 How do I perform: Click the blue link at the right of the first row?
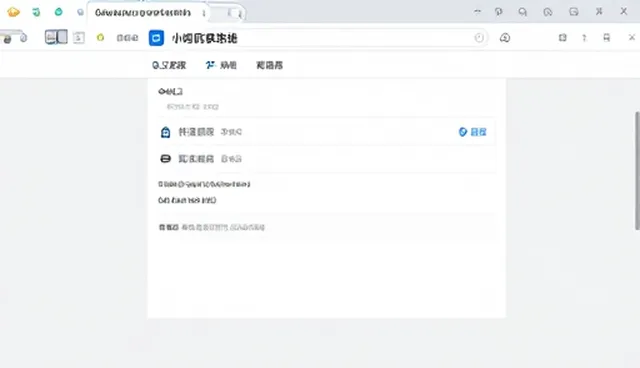coord(473,132)
